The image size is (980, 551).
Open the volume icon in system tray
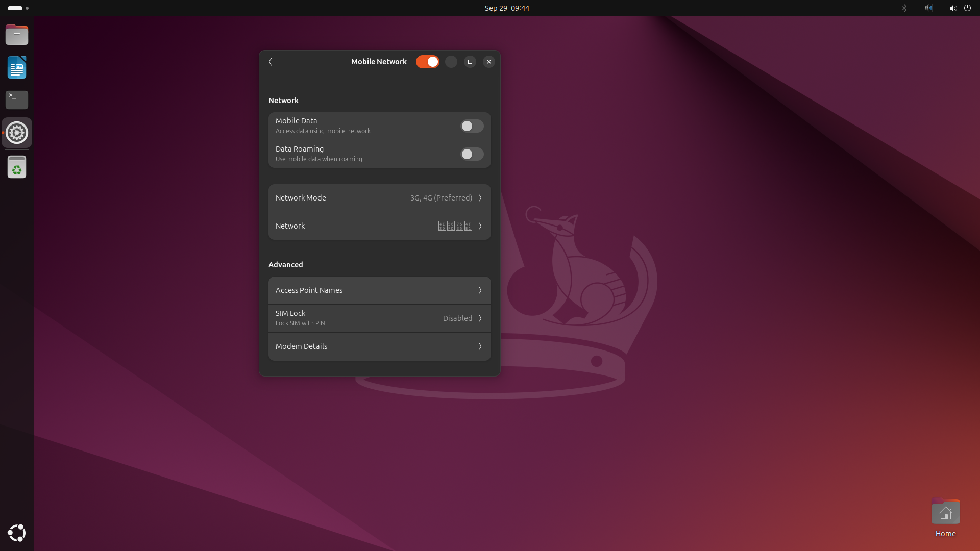[x=952, y=8]
